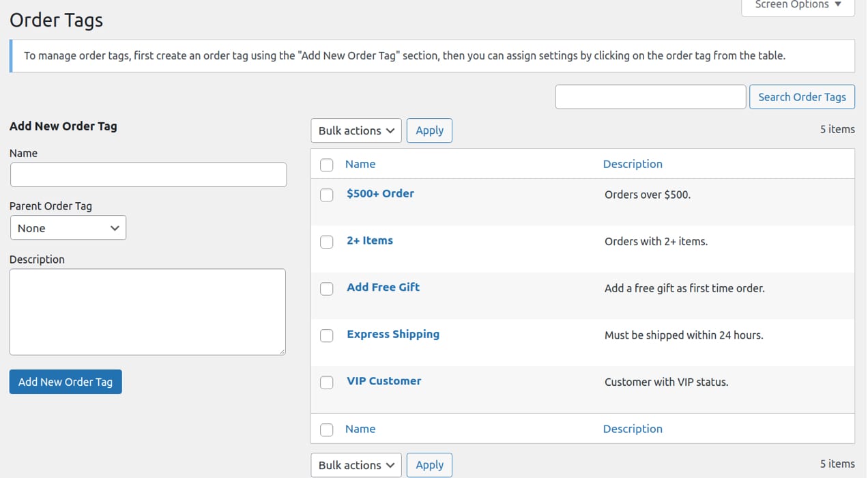Image resolution: width=868 pixels, height=478 pixels.
Task: Open the Screen Options panel
Action: pos(798,5)
